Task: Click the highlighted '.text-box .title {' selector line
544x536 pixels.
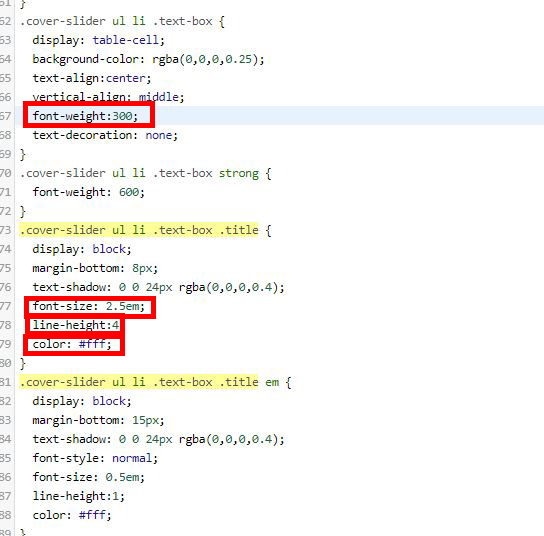Action: coord(145,230)
